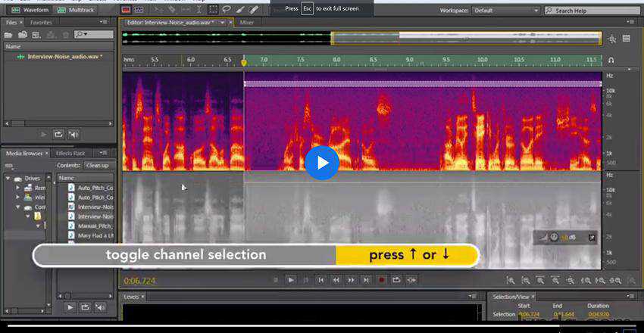Collapse the Drives tree node
644x333 pixels.
(x=8, y=179)
